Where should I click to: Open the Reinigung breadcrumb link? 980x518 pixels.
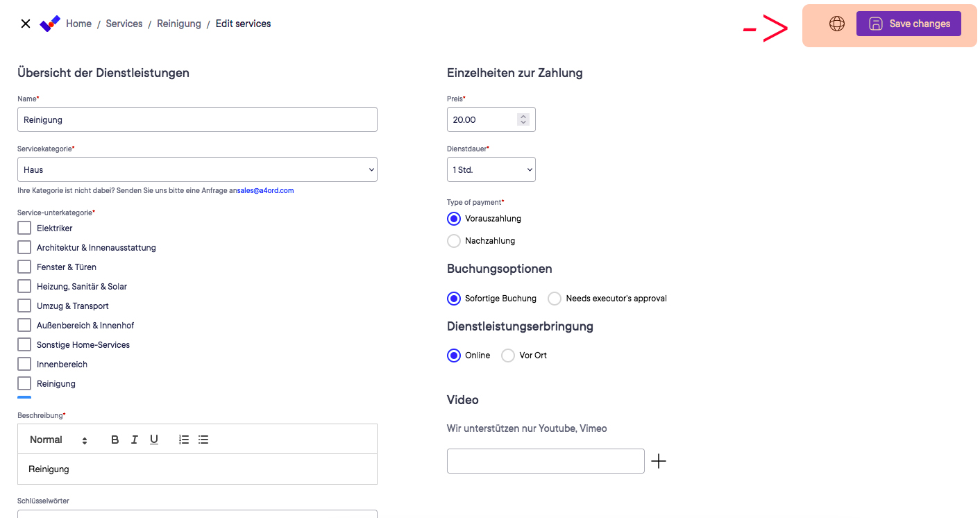pyautogui.click(x=179, y=24)
